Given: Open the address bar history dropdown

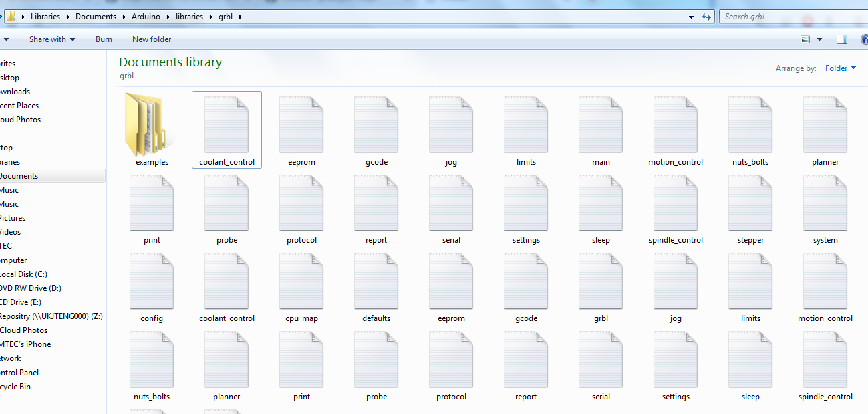Looking at the screenshot, I should click(692, 17).
